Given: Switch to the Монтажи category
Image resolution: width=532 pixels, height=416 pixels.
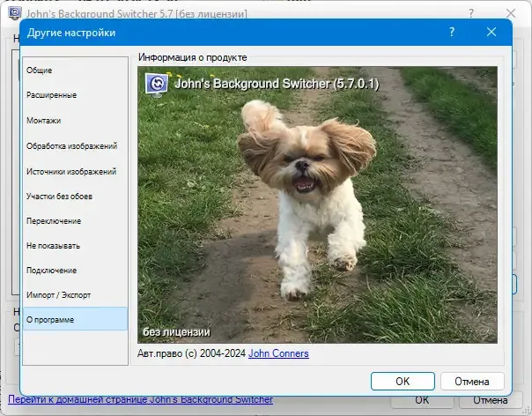Looking at the screenshot, I should tap(75, 121).
